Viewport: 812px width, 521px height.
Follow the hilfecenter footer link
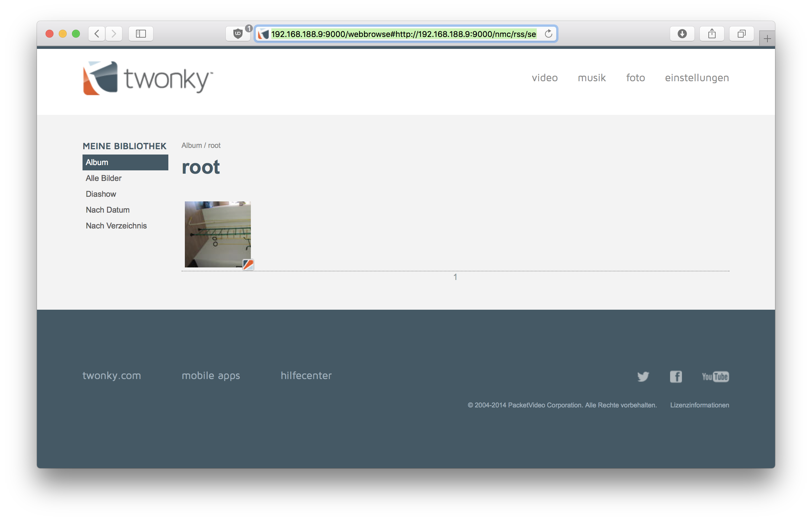(x=306, y=375)
